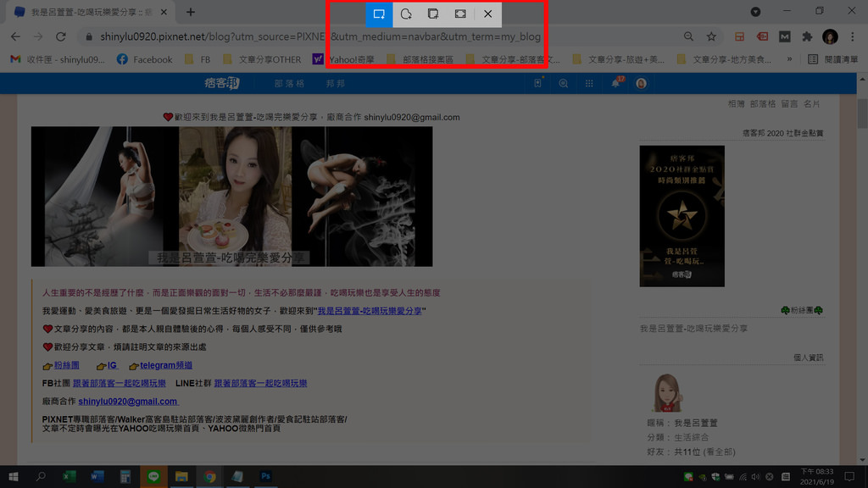Open the Pixnet navbar search icon
Viewport: 868px width, 488px height.
(564, 84)
